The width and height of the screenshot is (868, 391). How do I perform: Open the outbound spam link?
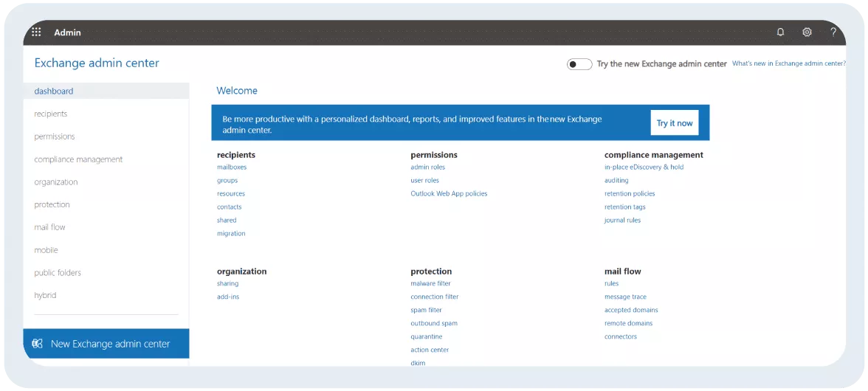coord(434,324)
